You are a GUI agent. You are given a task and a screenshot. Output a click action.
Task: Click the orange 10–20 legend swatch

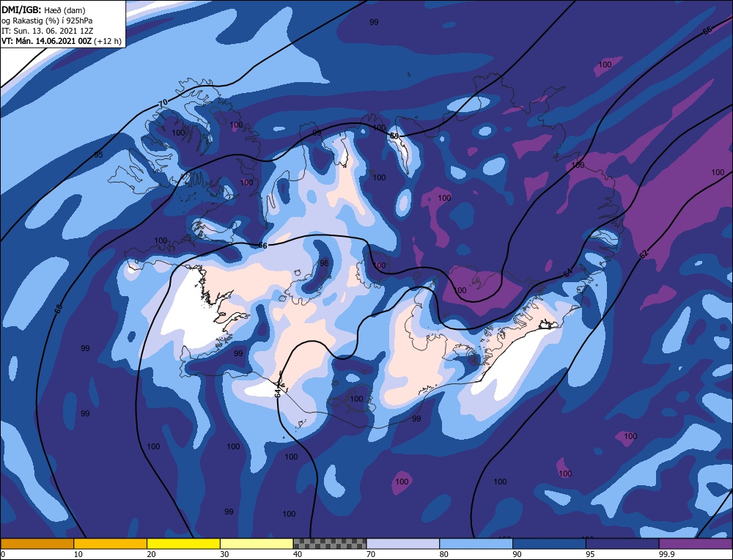coord(111,543)
